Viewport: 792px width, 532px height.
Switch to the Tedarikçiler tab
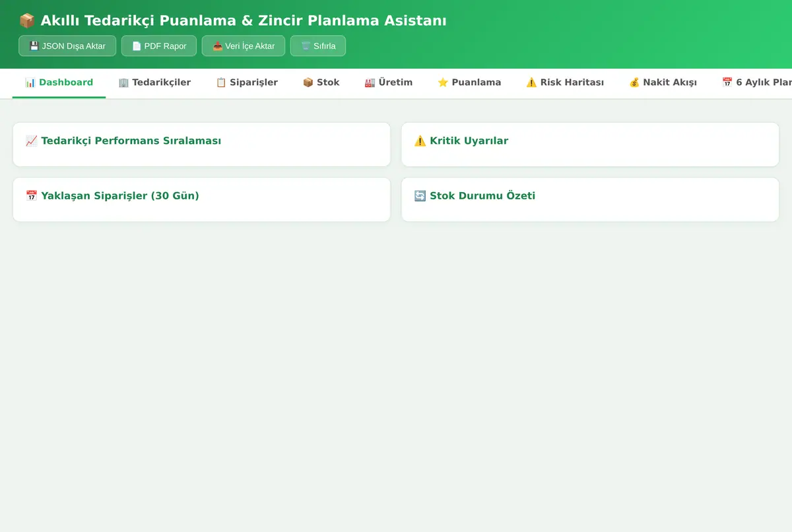coord(154,83)
